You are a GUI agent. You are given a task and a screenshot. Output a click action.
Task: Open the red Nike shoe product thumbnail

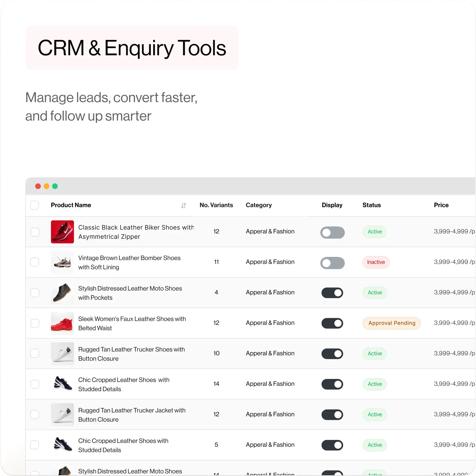click(62, 232)
